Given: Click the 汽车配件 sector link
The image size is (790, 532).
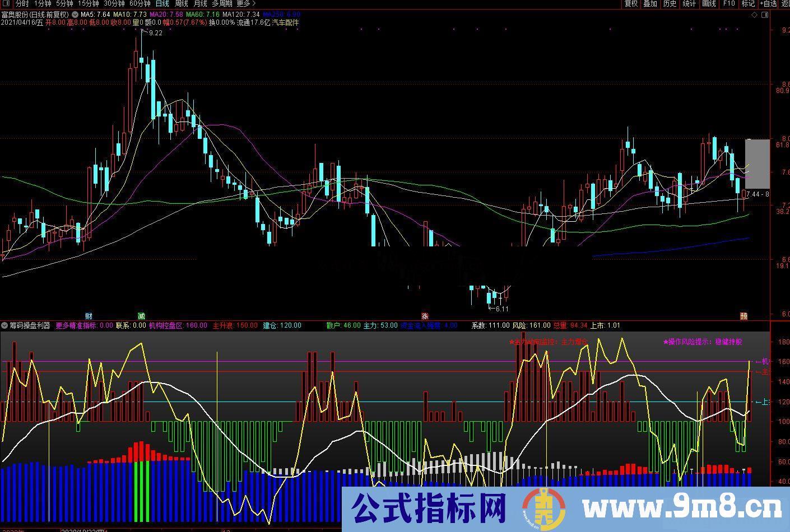Looking at the screenshot, I should coord(286,23).
